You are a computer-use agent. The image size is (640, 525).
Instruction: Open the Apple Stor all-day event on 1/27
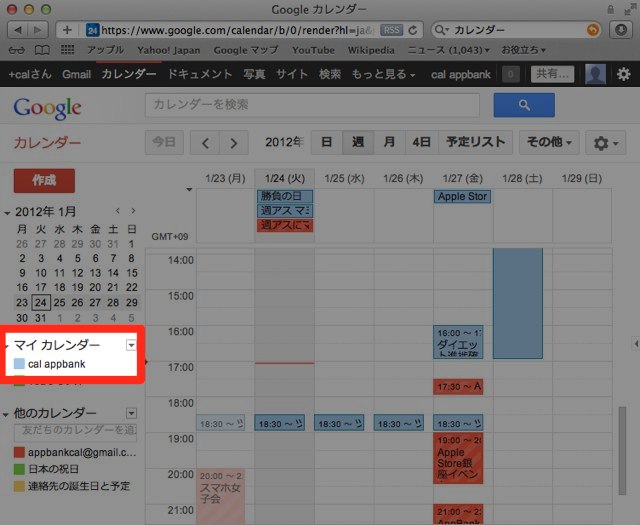tap(462, 196)
